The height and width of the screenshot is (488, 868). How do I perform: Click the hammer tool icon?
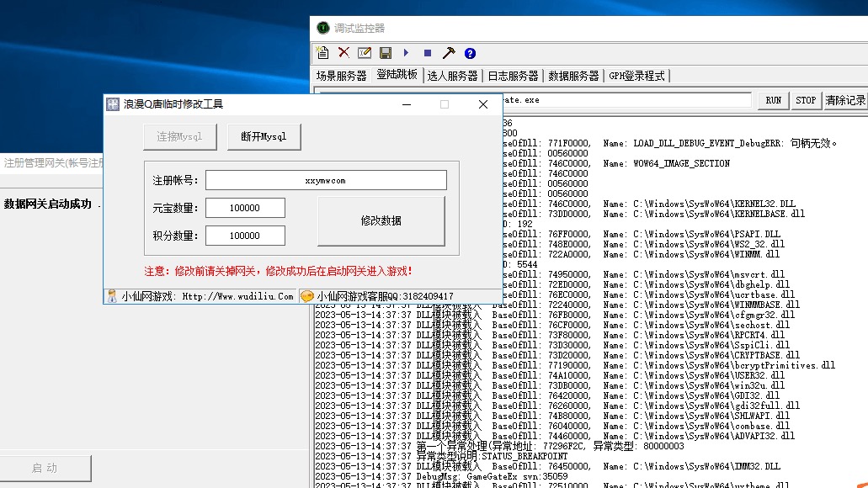(449, 53)
